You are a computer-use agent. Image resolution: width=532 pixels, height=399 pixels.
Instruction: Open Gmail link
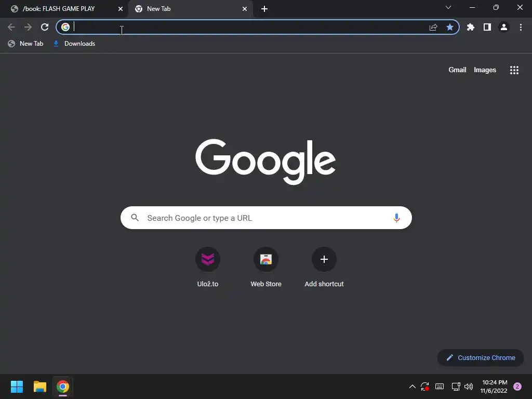click(457, 70)
